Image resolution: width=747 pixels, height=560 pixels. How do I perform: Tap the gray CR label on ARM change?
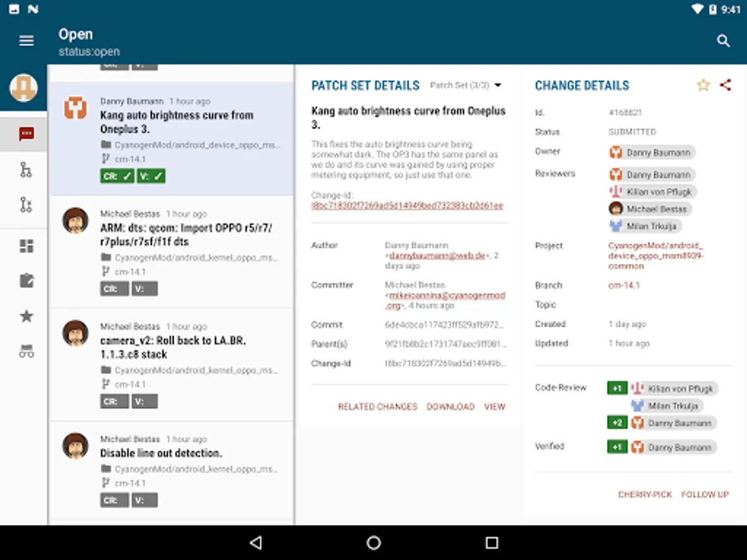[x=115, y=289]
